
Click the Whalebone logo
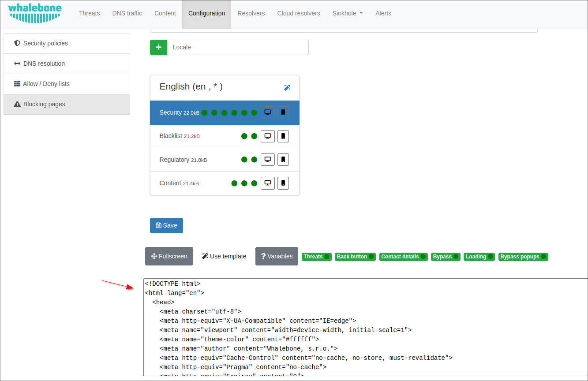pyautogui.click(x=35, y=13)
